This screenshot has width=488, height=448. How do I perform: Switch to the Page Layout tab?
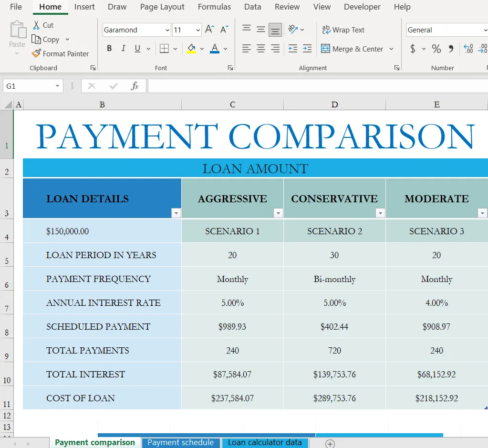pos(162,7)
